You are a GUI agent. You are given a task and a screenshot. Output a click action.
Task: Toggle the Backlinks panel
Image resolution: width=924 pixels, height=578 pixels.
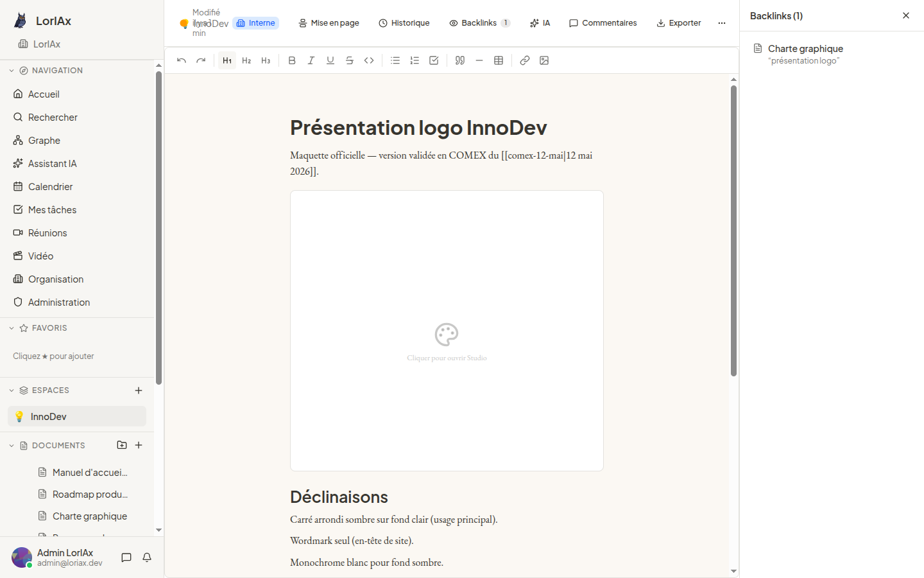pos(480,23)
